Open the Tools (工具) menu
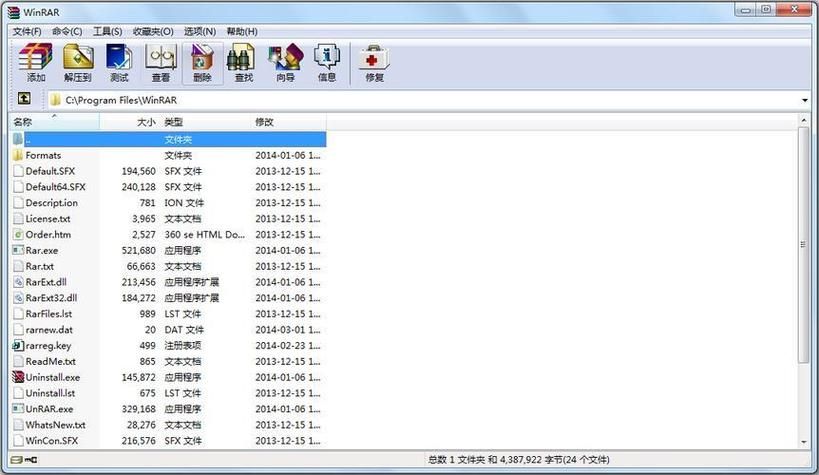This screenshot has height=475, width=819. [107, 32]
